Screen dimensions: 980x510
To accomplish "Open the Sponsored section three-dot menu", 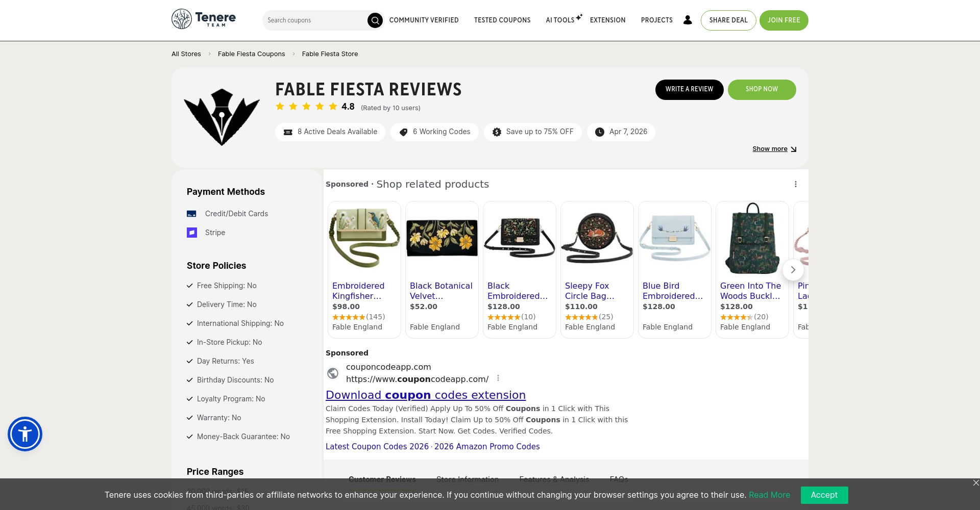I will [x=795, y=184].
